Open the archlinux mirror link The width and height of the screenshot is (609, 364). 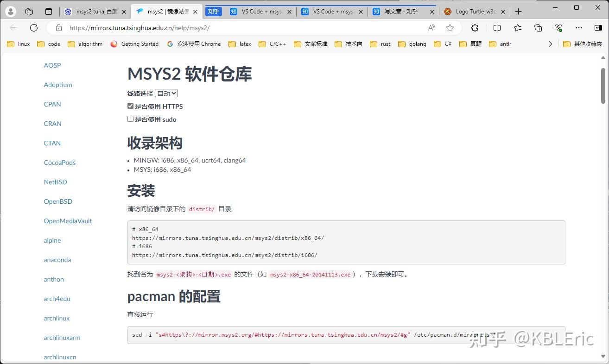point(57,318)
